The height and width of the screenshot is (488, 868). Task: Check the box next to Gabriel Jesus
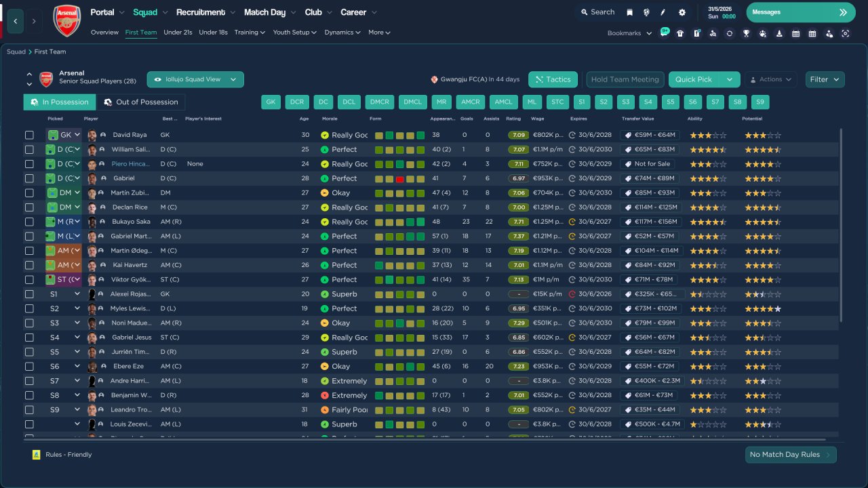29,338
